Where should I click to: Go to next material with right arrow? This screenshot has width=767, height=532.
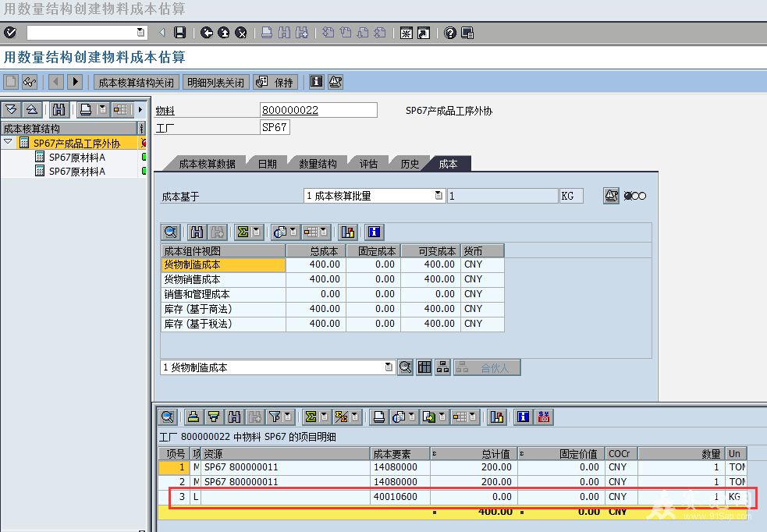pyautogui.click(x=74, y=82)
